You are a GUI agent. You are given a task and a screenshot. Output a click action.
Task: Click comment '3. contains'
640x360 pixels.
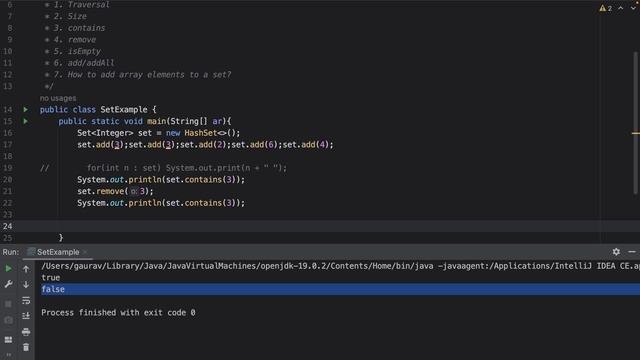79,28
